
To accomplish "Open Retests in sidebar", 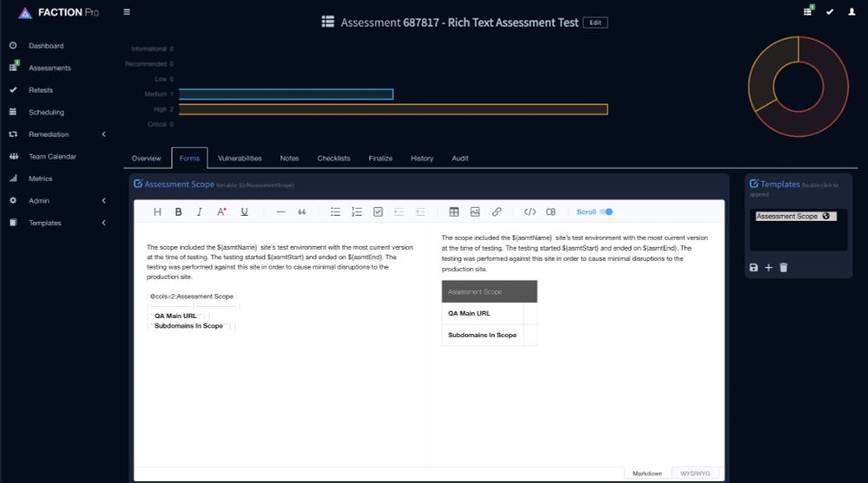I will (41, 90).
